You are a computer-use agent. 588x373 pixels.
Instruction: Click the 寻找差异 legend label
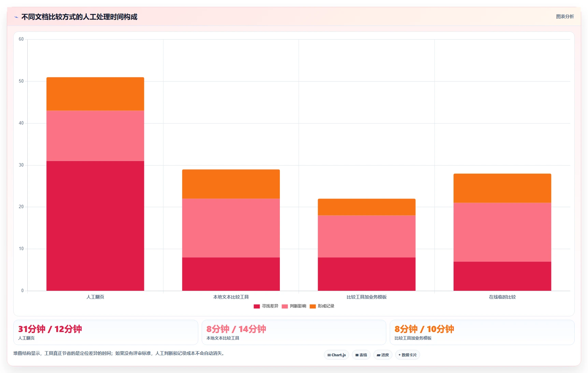(270, 306)
